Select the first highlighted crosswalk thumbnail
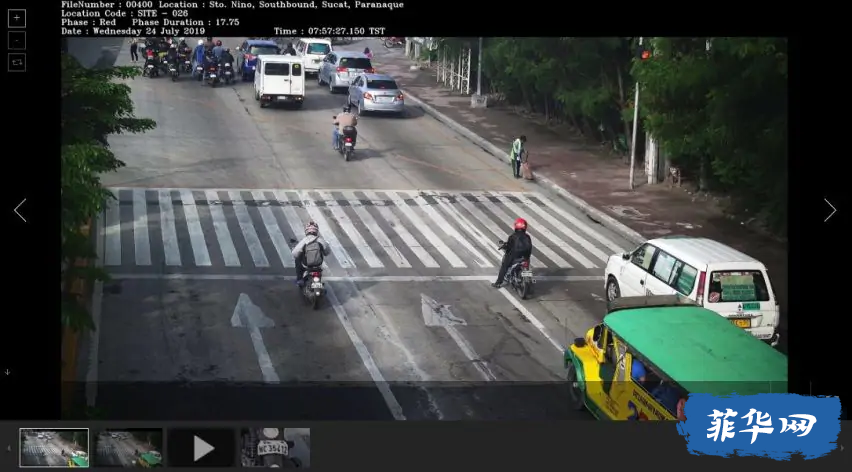This screenshot has width=852, height=472. click(x=54, y=448)
